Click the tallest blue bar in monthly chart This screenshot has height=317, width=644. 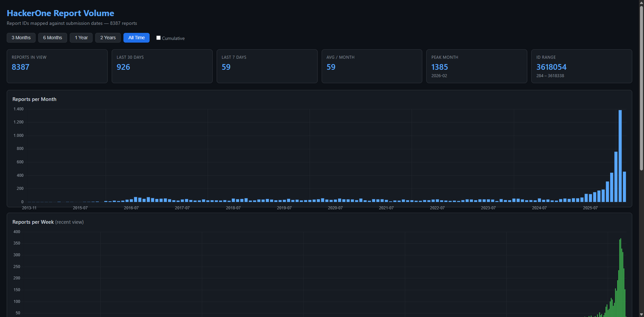point(620,156)
